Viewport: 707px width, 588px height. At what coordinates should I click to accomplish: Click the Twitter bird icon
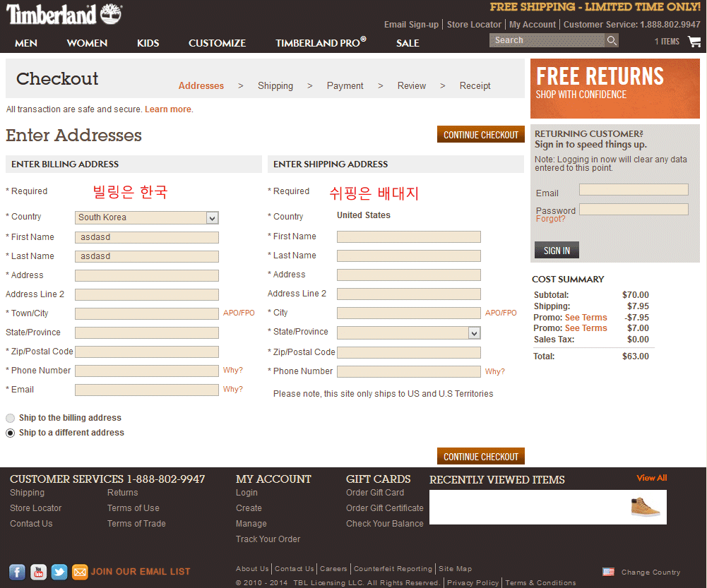59,572
